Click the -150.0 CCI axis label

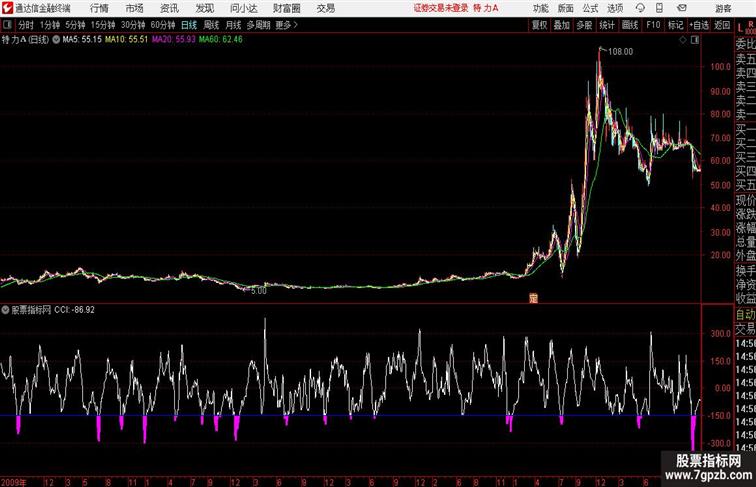719,416
